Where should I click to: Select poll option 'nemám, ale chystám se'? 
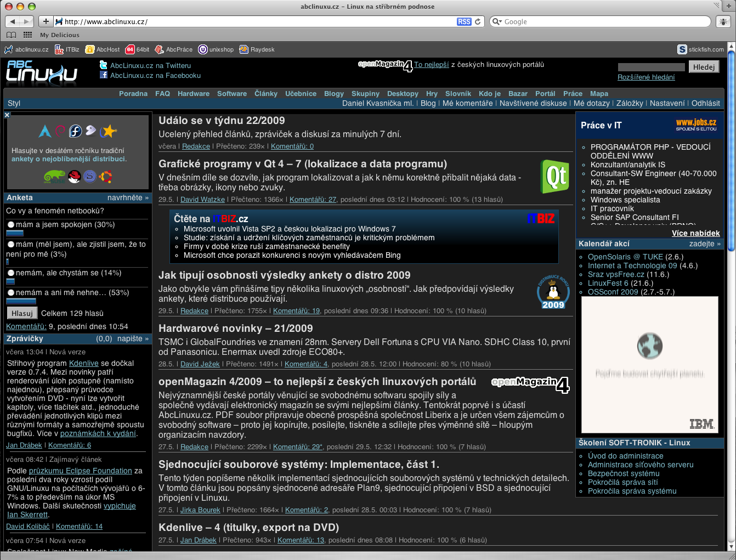(11, 273)
